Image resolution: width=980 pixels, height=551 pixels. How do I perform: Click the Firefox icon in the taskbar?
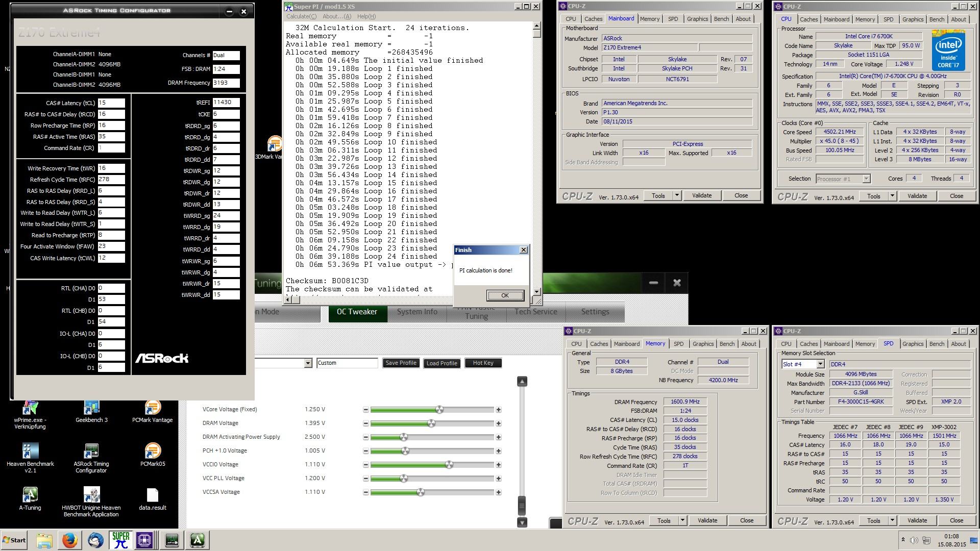[70, 540]
